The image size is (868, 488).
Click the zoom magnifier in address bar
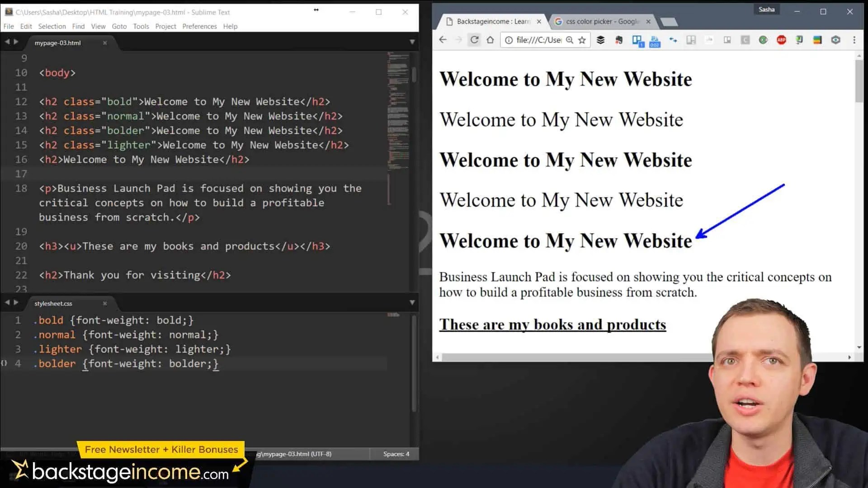point(570,40)
